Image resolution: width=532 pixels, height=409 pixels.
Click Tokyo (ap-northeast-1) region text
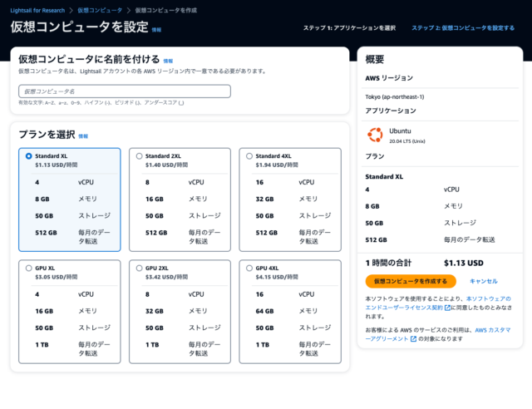(395, 97)
